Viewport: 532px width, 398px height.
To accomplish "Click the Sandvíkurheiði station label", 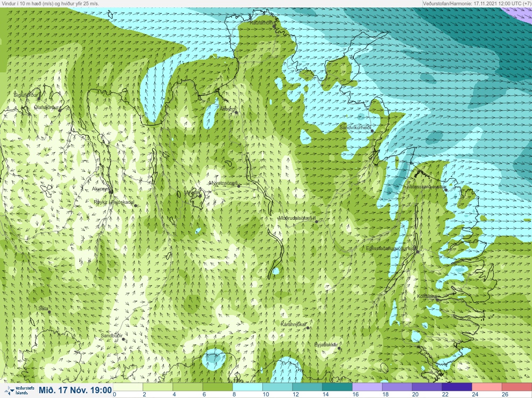I will coord(355,127).
